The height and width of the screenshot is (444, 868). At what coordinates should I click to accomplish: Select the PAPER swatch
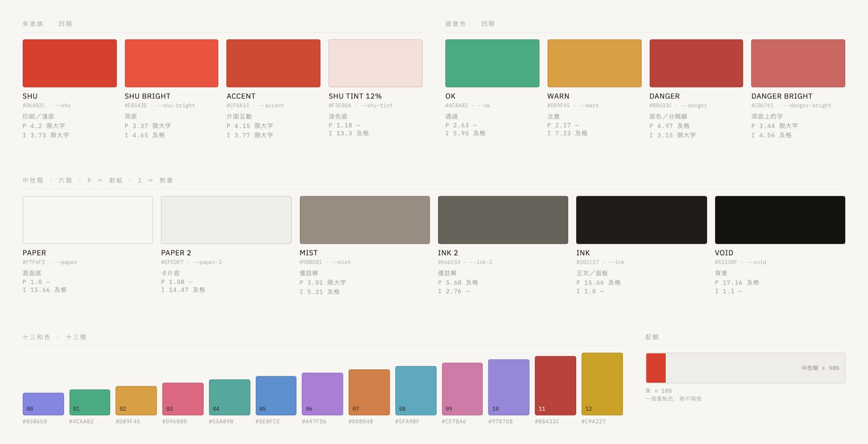[x=88, y=220]
